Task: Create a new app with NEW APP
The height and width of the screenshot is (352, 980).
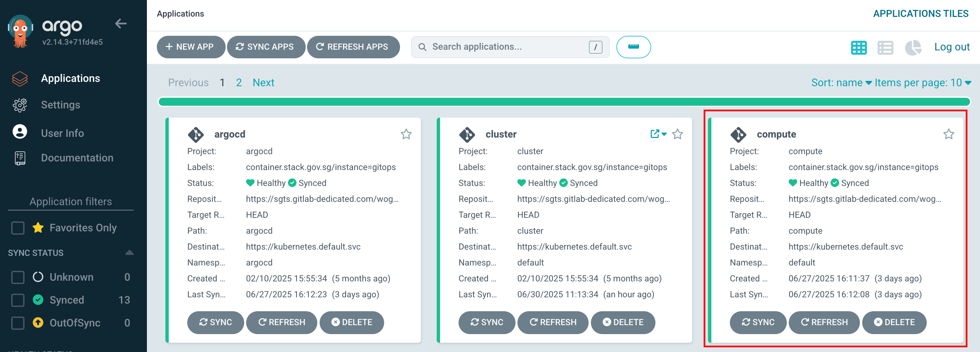Action: [191, 47]
